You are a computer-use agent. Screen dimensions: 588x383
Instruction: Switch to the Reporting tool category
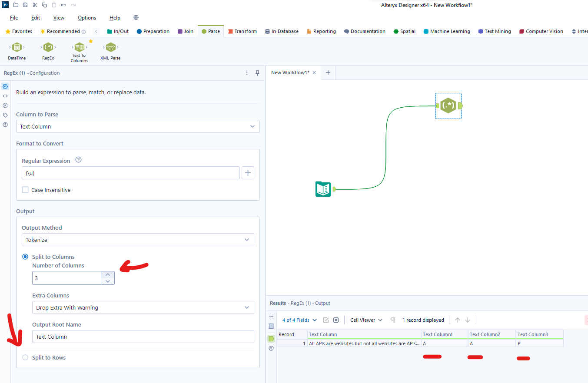click(321, 31)
